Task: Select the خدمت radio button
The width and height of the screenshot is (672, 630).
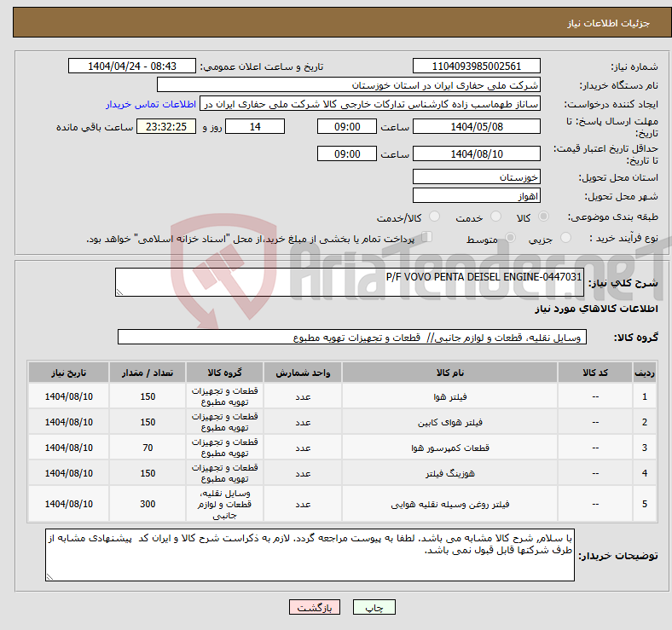Action: click(x=495, y=217)
